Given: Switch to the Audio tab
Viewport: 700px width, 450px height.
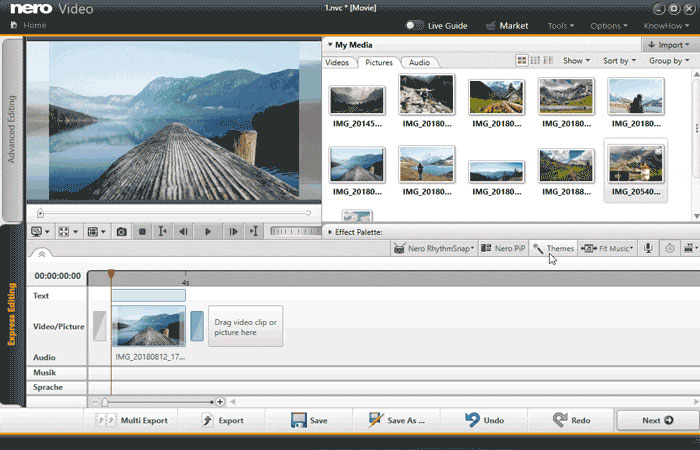Looking at the screenshot, I should click(x=419, y=62).
